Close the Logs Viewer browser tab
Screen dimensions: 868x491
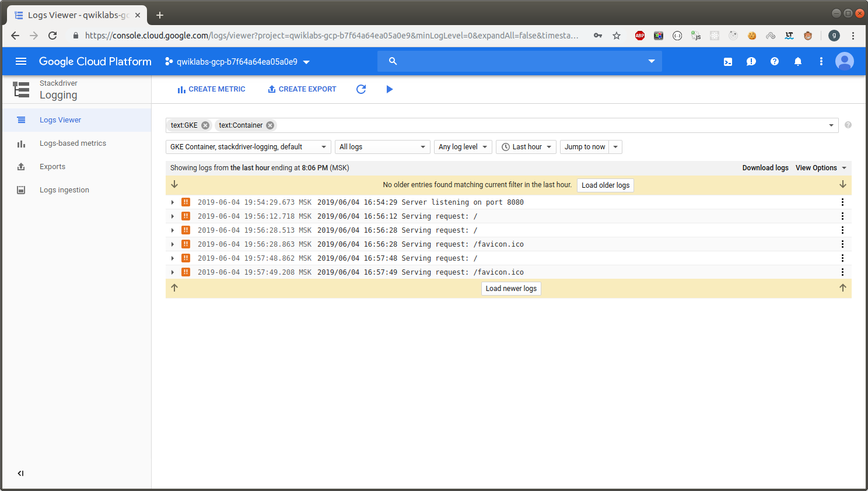(138, 15)
